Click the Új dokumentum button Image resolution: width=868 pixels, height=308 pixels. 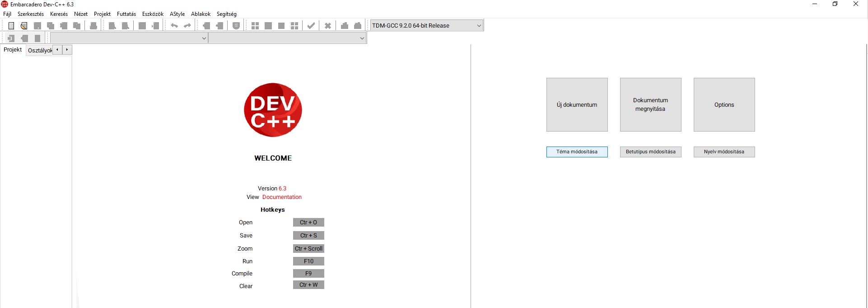click(577, 104)
